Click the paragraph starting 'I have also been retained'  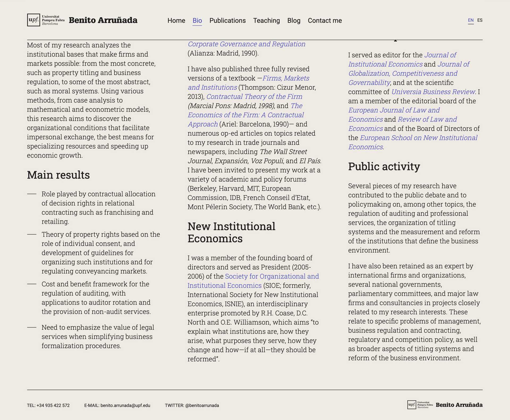point(415,312)
